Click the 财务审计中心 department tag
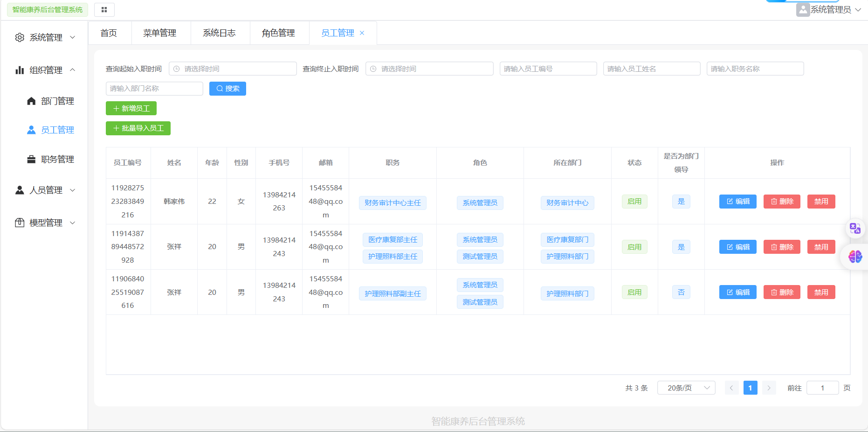868x432 pixels. click(567, 203)
